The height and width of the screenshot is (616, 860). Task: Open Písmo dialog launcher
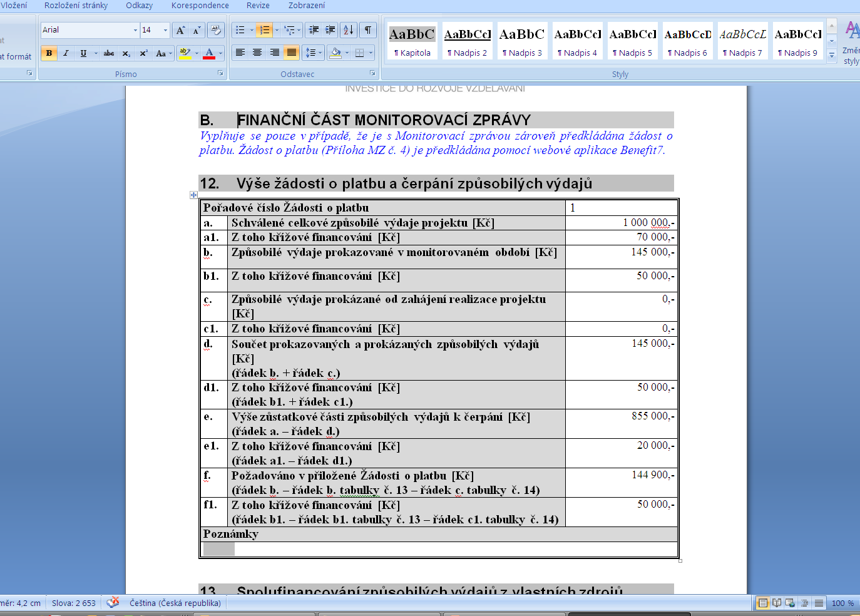point(220,73)
